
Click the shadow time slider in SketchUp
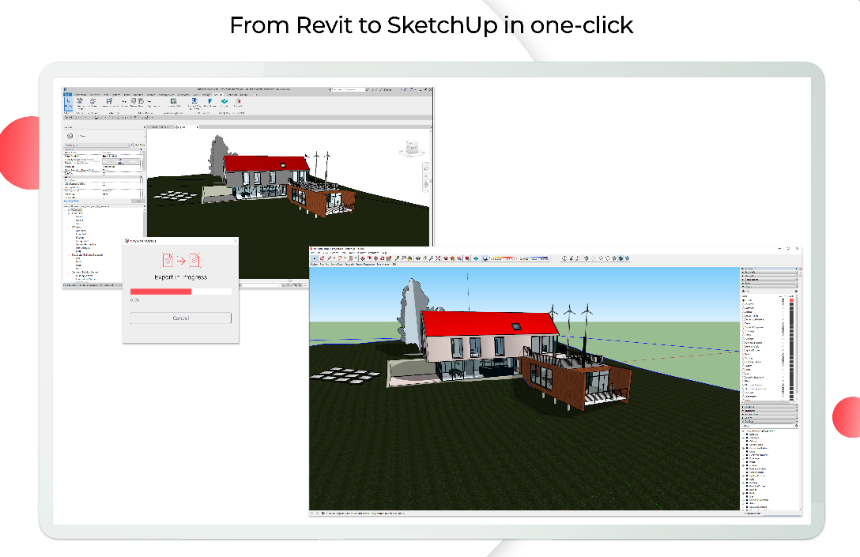point(534,258)
